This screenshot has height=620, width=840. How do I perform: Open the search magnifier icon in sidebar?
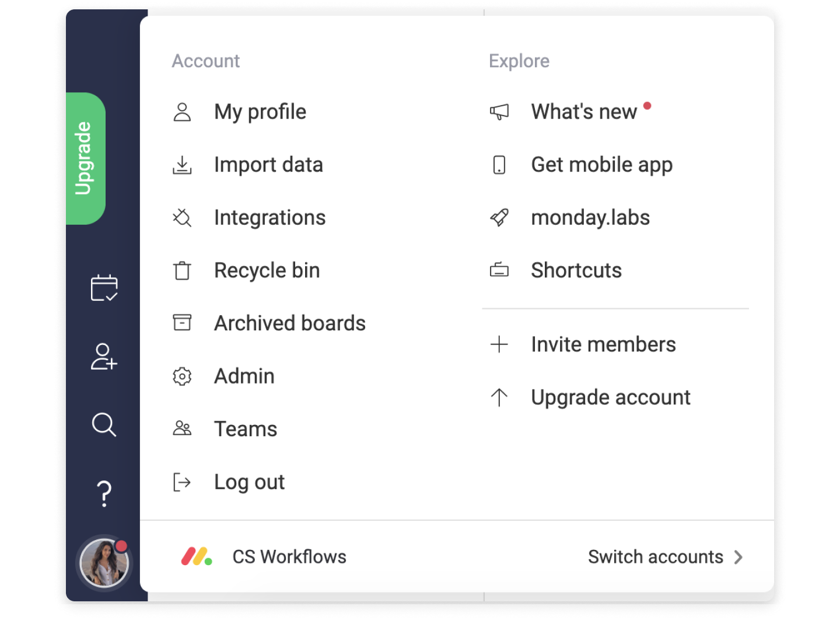tap(104, 424)
